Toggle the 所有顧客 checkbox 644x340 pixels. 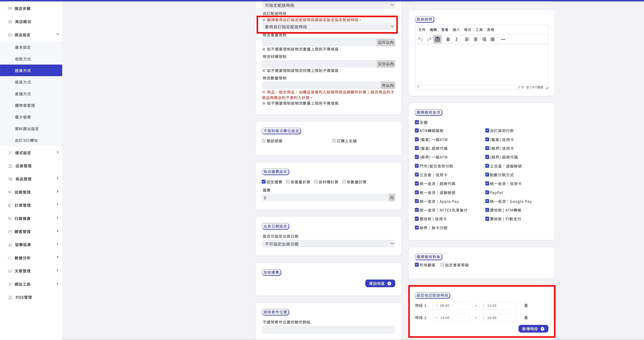click(417, 265)
